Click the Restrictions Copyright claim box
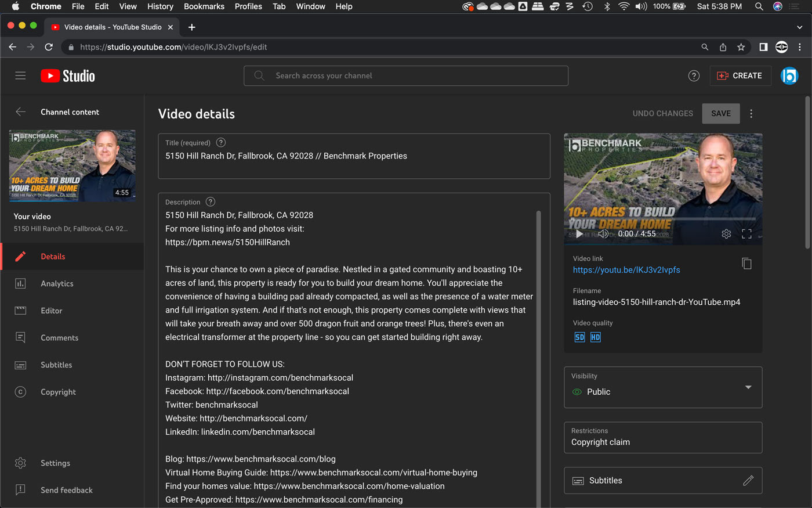The width and height of the screenshot is (812, 508). point(663,437)
